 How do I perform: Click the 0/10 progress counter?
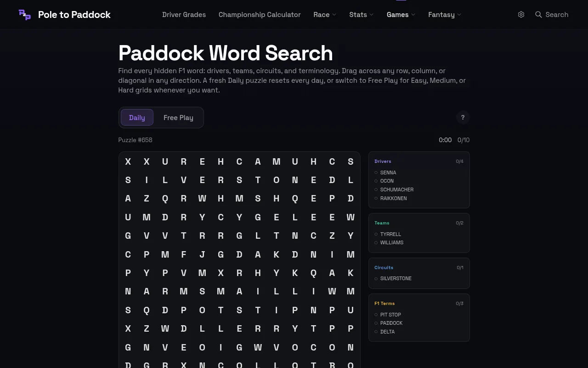464,140
